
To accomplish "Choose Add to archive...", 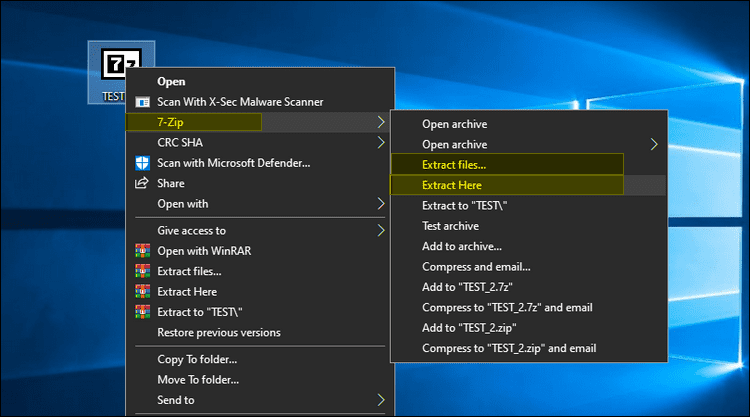I will click(529, 246).
